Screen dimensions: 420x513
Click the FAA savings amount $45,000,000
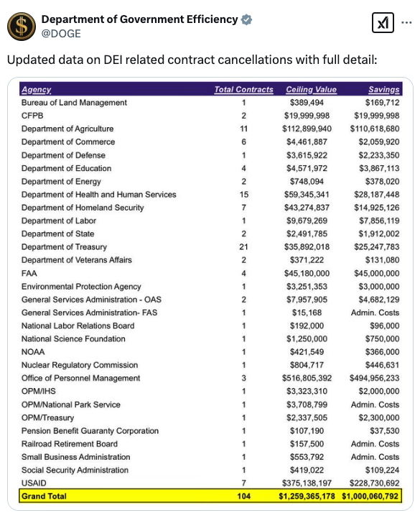[376, 273]
